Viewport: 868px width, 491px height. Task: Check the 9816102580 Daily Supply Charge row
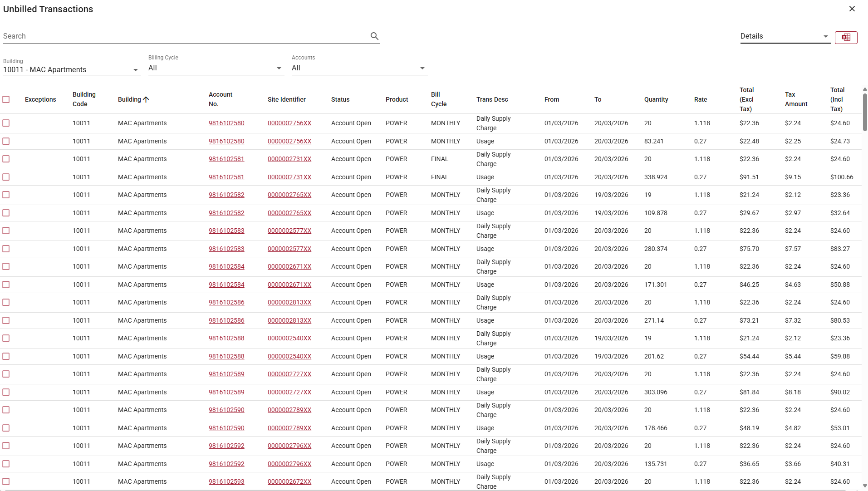6,123
